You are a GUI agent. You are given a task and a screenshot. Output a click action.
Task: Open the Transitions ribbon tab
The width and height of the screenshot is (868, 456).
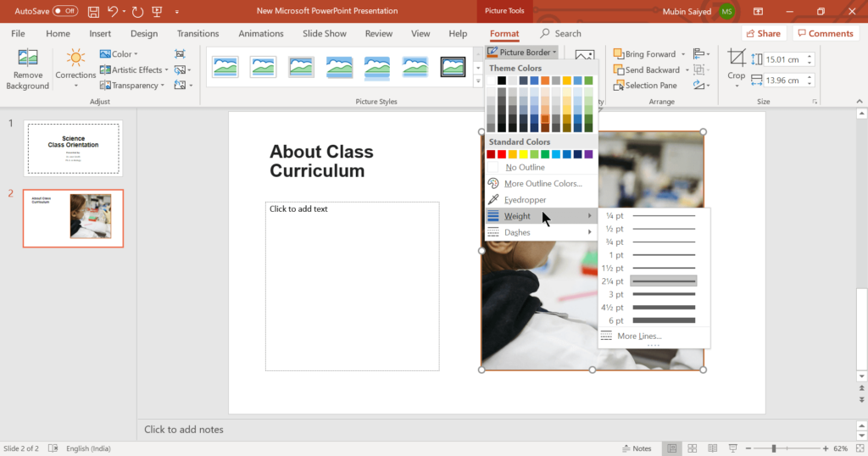198,34
